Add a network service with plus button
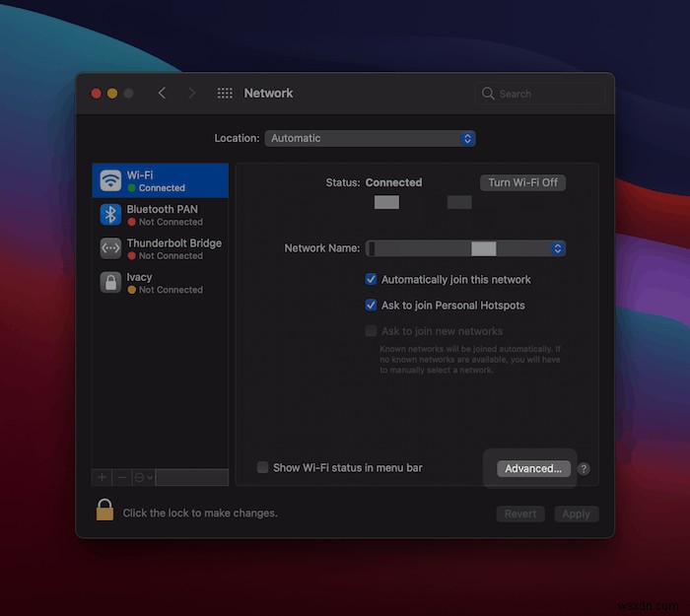690x616 pixels. click(x=102, y=477)
